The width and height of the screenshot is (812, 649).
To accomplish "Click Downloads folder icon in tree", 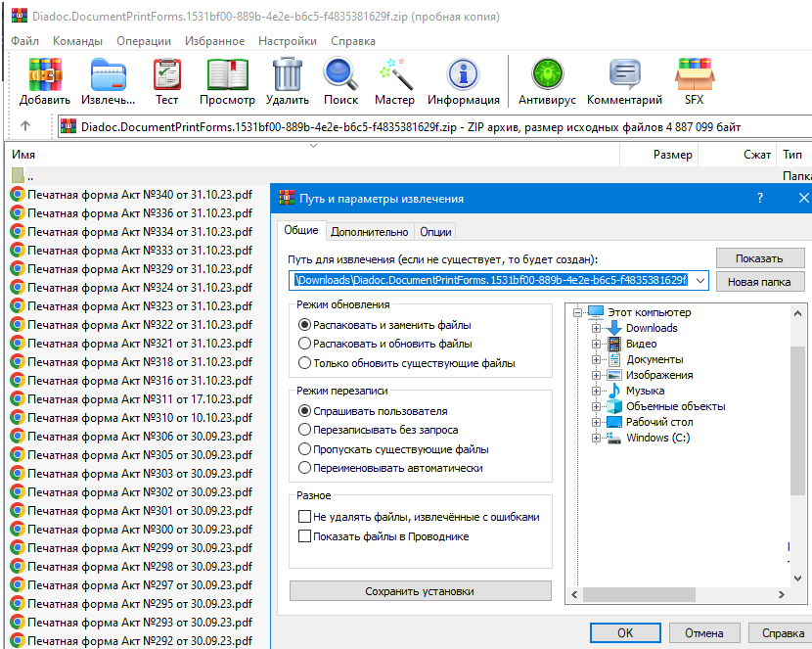I will pos(614,328).
